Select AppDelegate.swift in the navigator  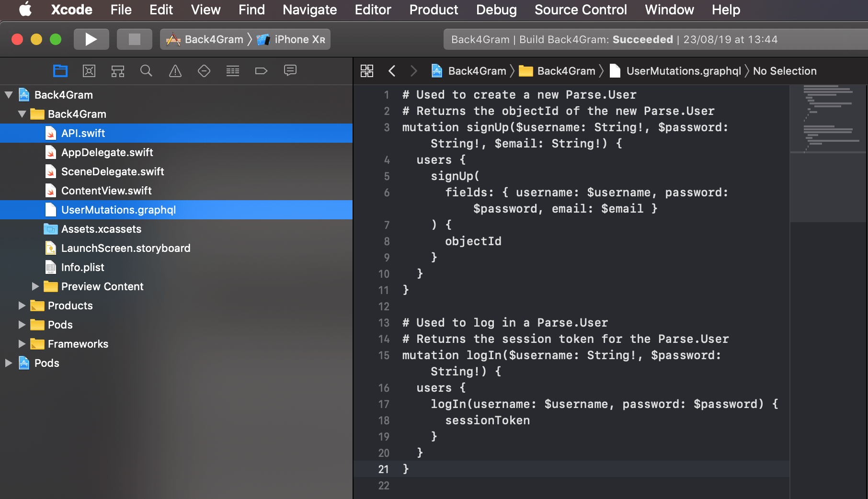point(107,152)
